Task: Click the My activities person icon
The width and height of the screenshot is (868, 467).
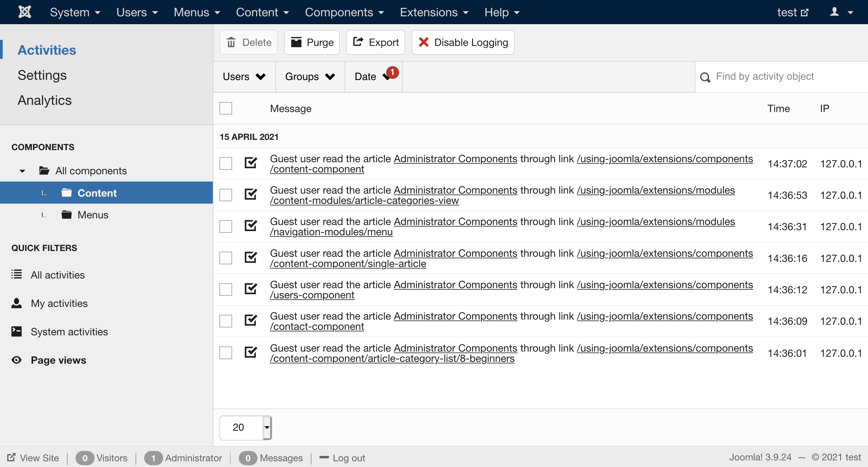Action: (x=17, y=303)
